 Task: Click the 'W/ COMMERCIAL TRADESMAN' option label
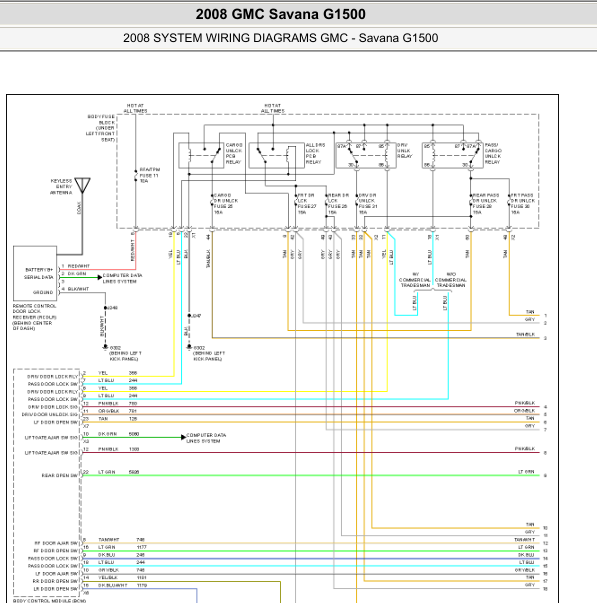[x=415, y=280]
